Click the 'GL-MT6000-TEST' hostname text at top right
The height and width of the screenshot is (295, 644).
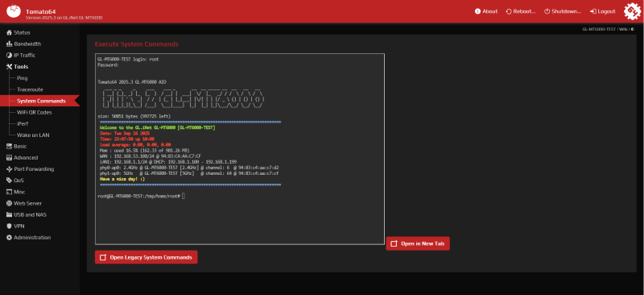point(599,29)
